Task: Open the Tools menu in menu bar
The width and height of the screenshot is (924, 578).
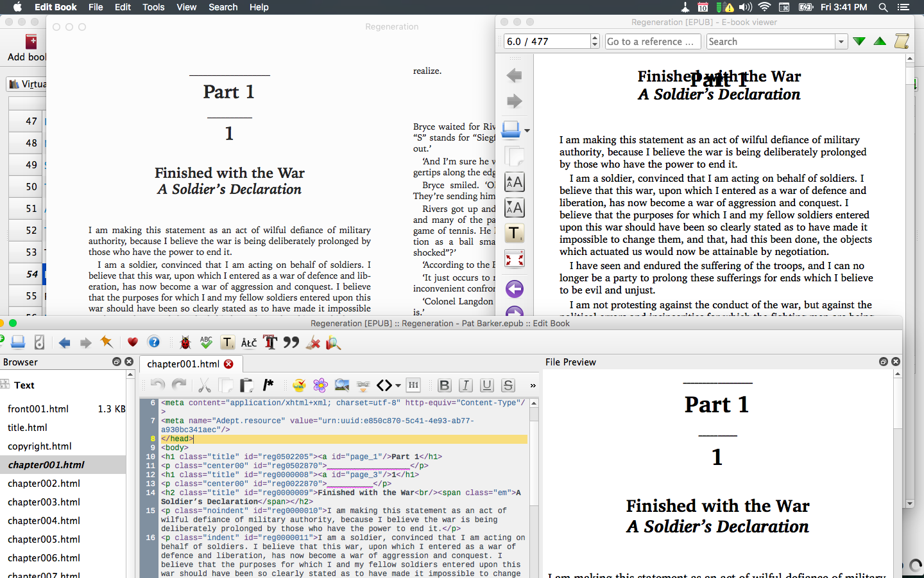Action: [x=153, y=7]
